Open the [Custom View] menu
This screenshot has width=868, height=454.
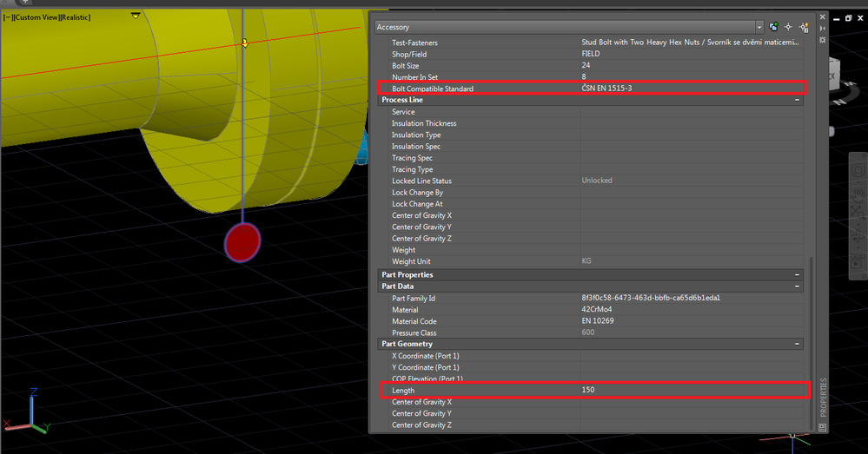pos(36,17)
